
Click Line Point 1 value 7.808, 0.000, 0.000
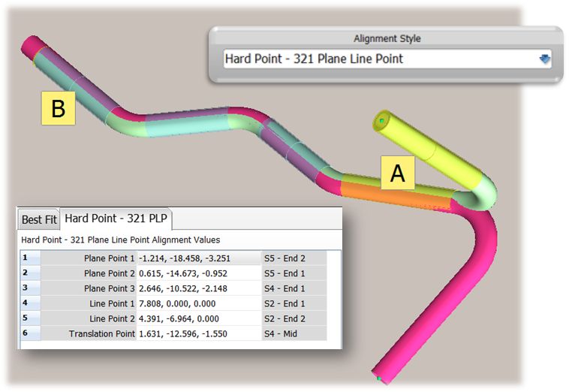[x=198, y=303]
